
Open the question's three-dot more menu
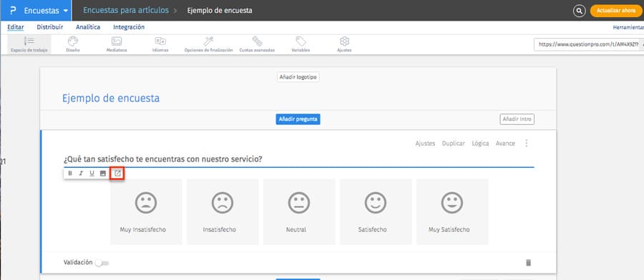527,143
